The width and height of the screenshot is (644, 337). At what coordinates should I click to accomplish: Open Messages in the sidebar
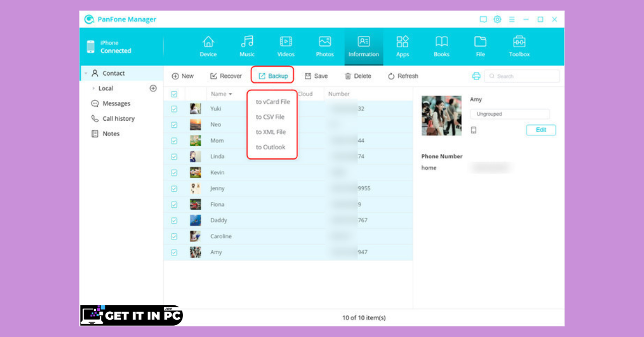111,104
